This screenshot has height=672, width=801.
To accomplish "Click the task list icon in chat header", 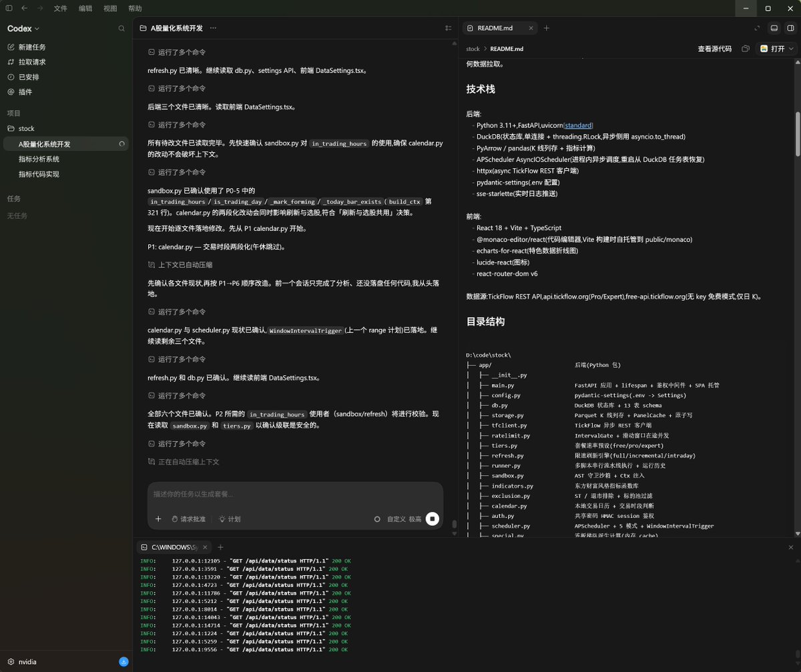I will (449, 28).
